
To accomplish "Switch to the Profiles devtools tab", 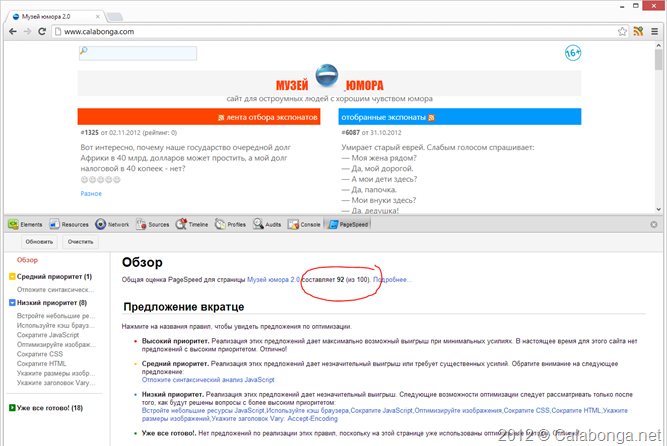I will (231, 224).
